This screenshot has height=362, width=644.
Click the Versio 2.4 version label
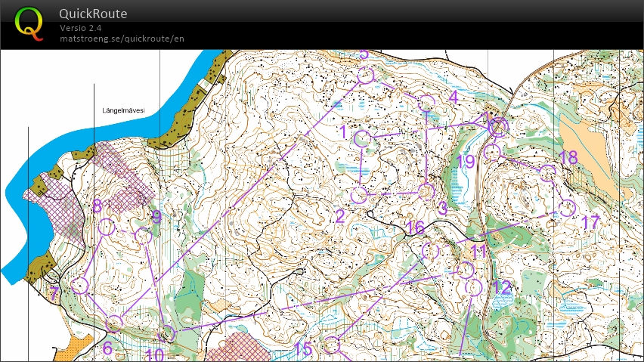click(x=81, y=28)
